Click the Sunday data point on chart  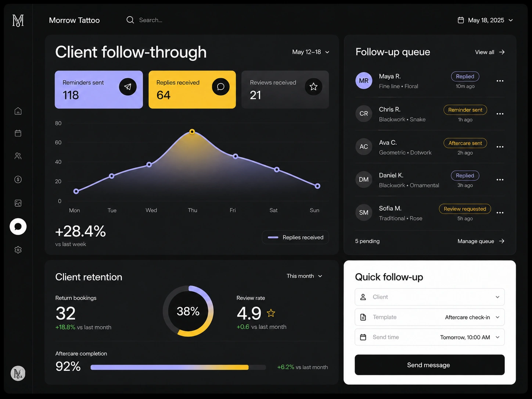[318, 186]
